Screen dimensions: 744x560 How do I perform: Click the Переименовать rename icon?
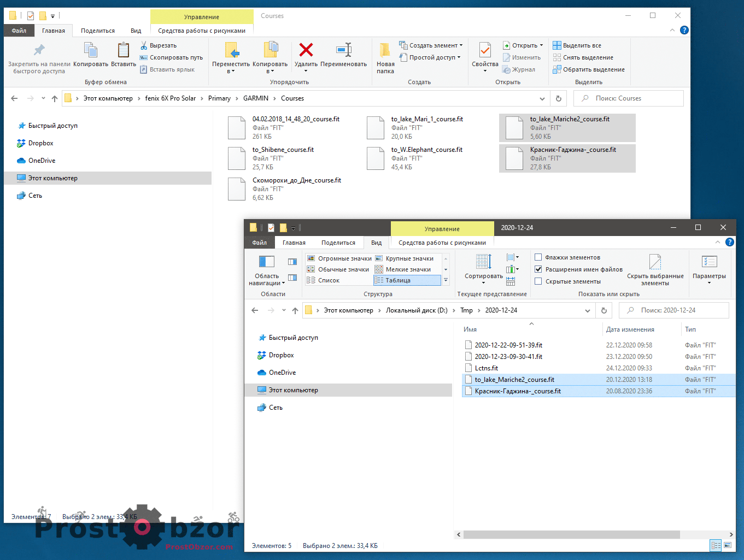click(x=343, y=50)
